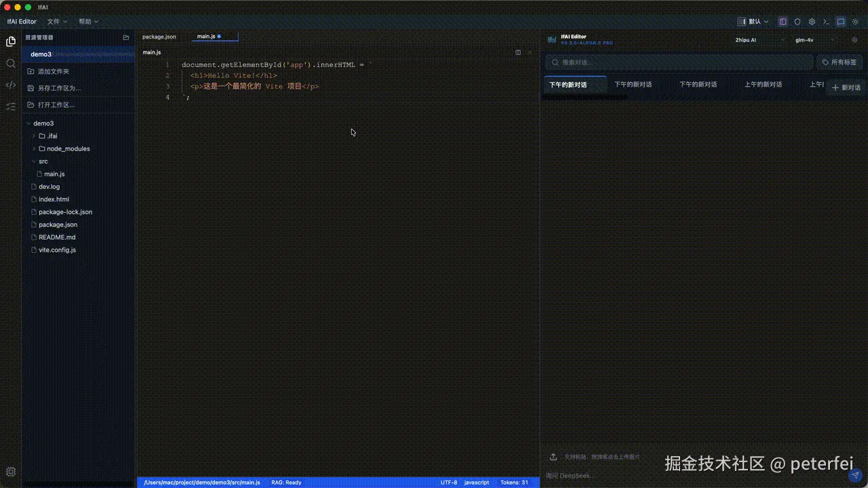Open settings via the gear icon in toolbar
Viewport: 868px width, 488px height.
click(812, 22)
